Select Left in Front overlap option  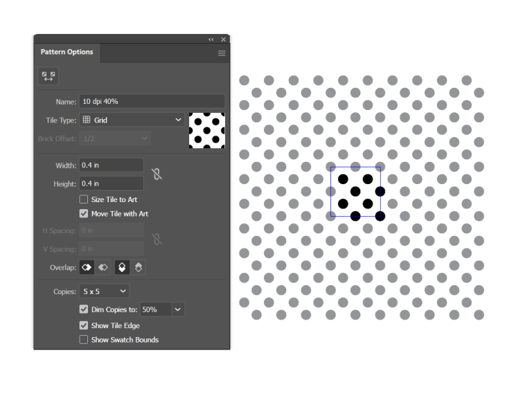point(87,267)
